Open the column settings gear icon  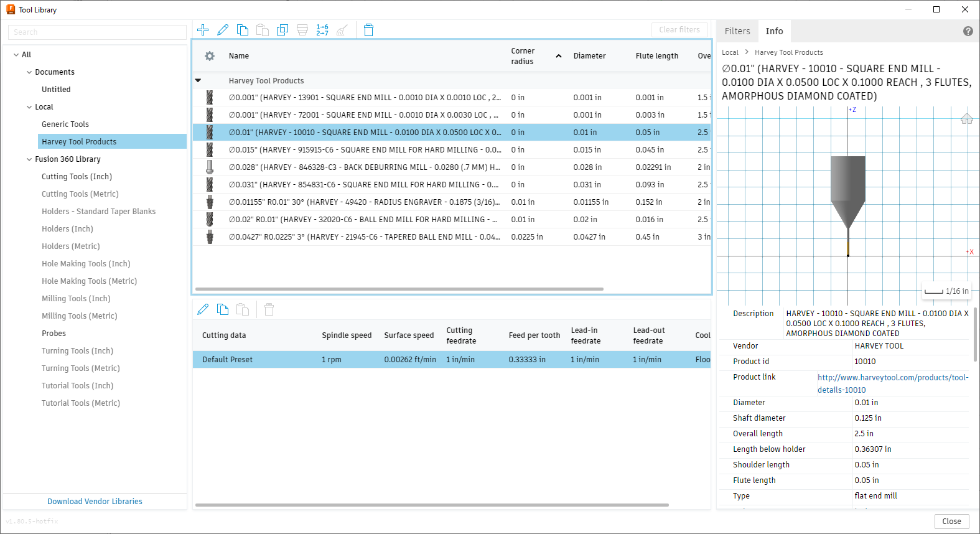tap(210, 56)
